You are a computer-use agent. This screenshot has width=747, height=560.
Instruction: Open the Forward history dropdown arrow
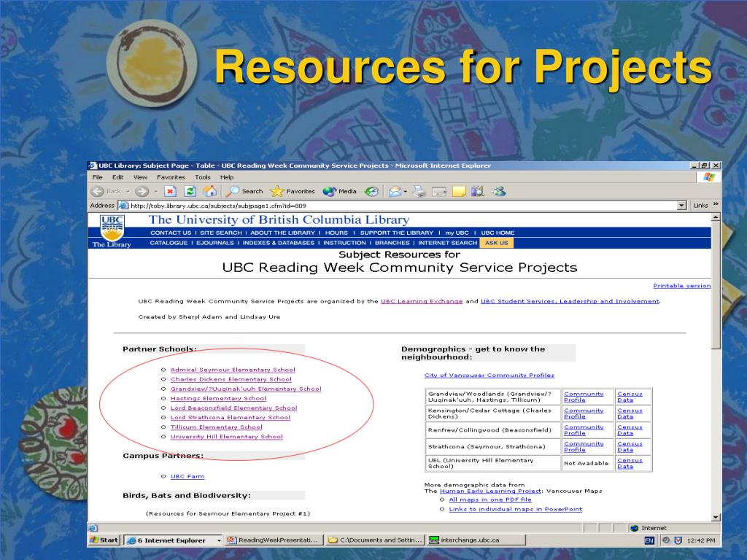coord(155,192)
